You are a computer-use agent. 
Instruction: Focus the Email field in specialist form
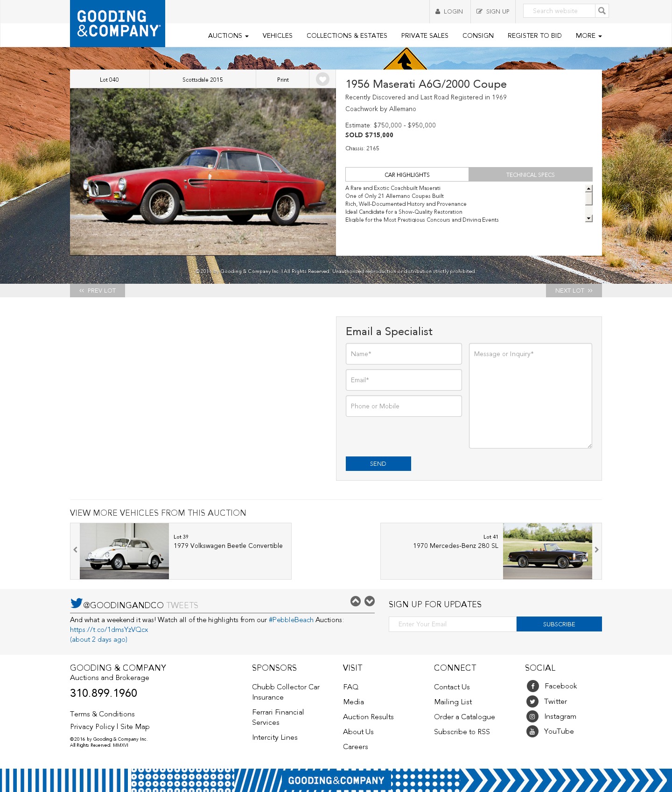click(x=404, y=380)
